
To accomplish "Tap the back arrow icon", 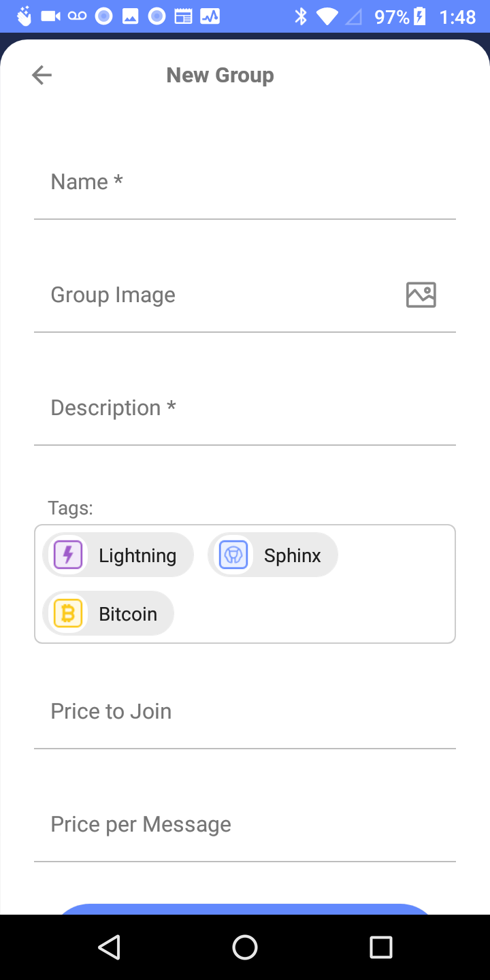I will pos(42,75).
